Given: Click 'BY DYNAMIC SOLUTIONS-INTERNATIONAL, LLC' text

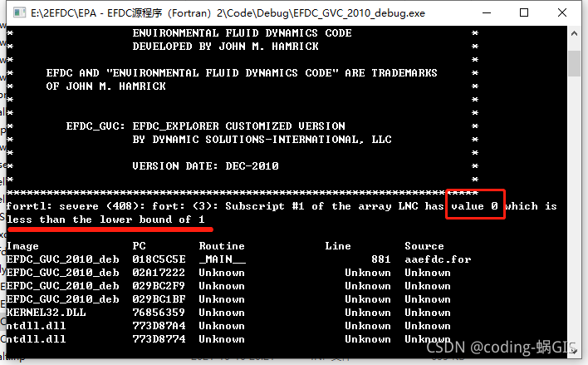Looking at the screenshot, I should 262,140.
